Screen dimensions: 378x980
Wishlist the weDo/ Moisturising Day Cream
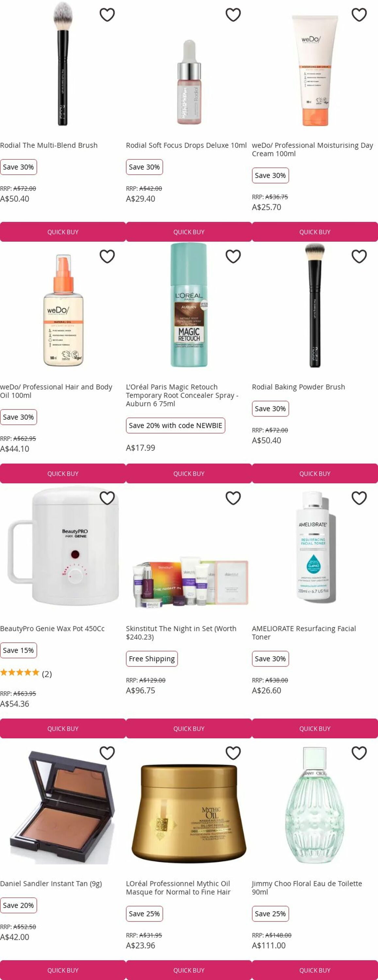click(x=359, y=15)
